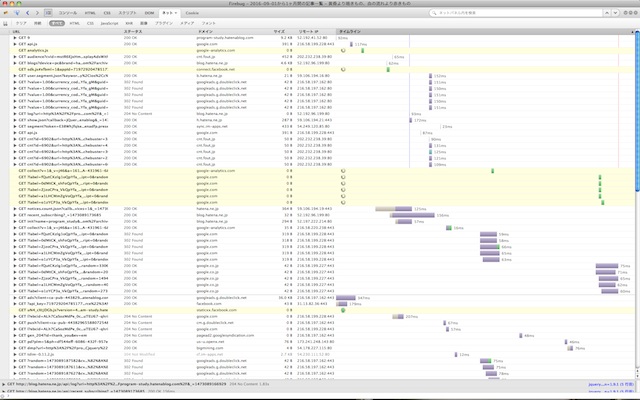Open dropdown arrow on ネット tab
Screen dimensions: 640x400
pos(176,13)
